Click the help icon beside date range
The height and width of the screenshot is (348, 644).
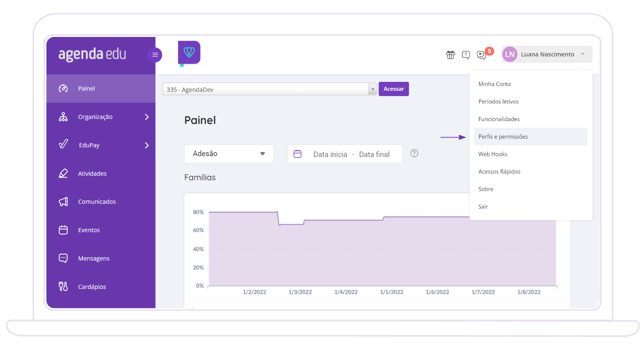pyautogui.click(x=414, y=153)
